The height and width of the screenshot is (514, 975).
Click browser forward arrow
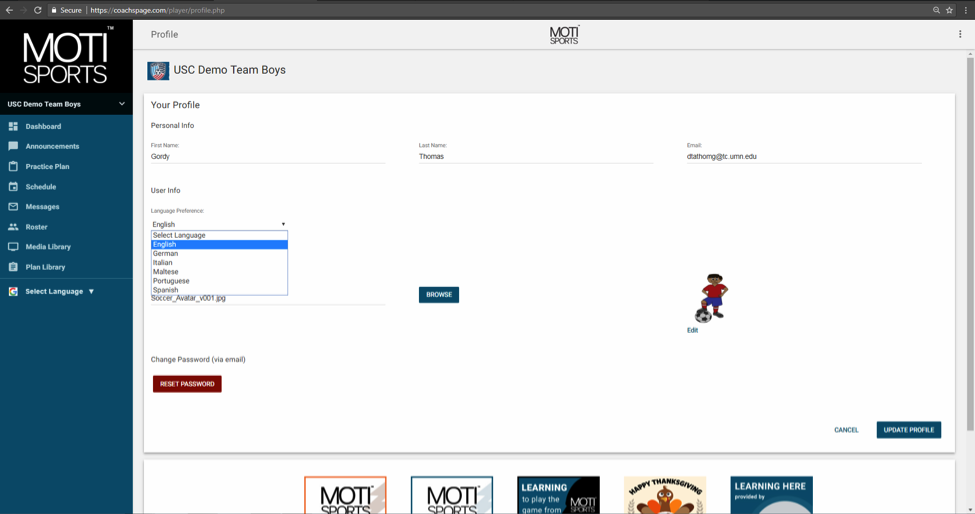24,10
